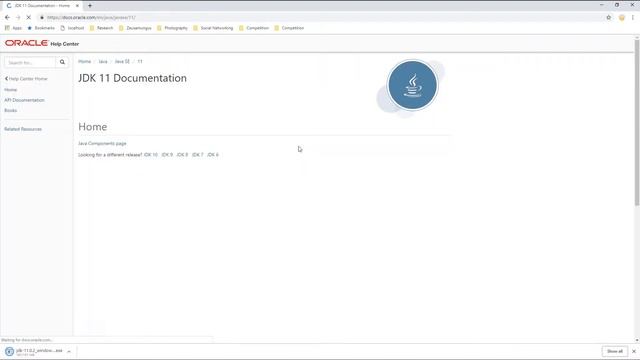Open a new tab with the plus button
This screenshot has width=640, height=360.
pos(90,6)
